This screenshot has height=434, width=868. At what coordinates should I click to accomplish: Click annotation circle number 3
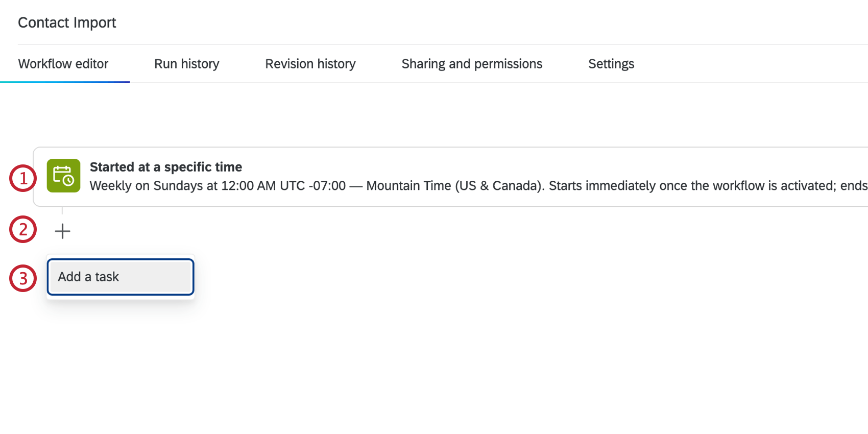coord(22,278)
